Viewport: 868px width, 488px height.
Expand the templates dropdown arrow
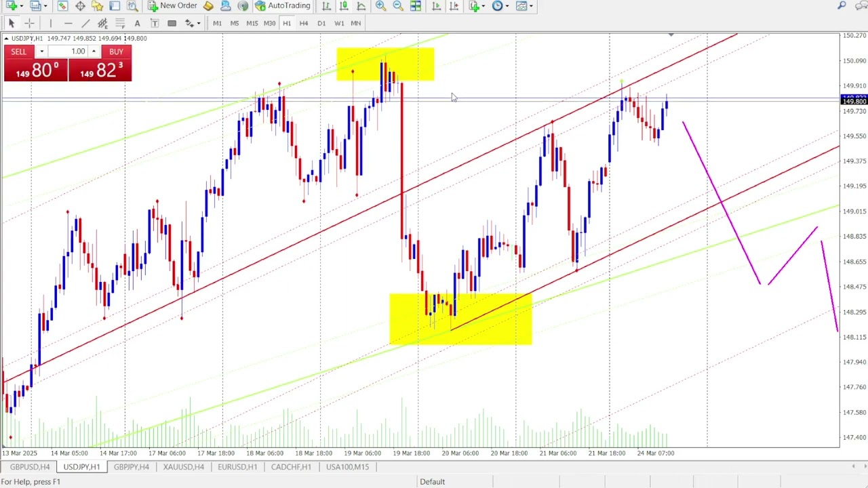532,6
